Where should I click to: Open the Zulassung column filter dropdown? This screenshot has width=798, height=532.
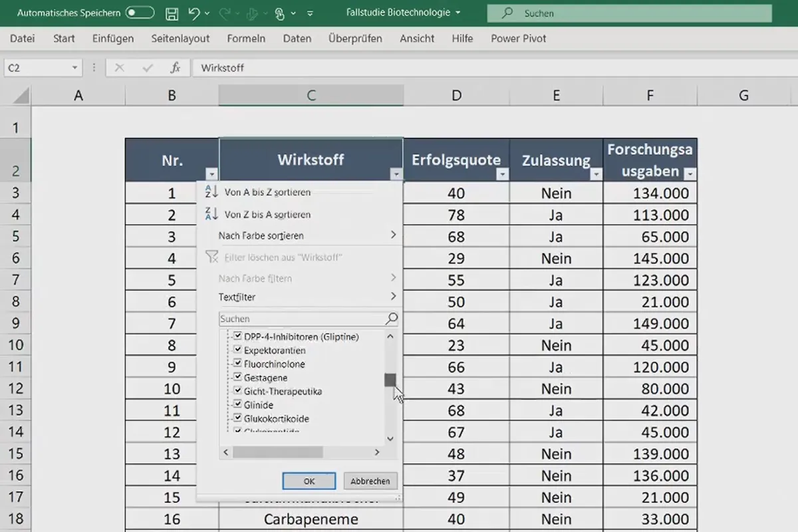click(596, 174)
